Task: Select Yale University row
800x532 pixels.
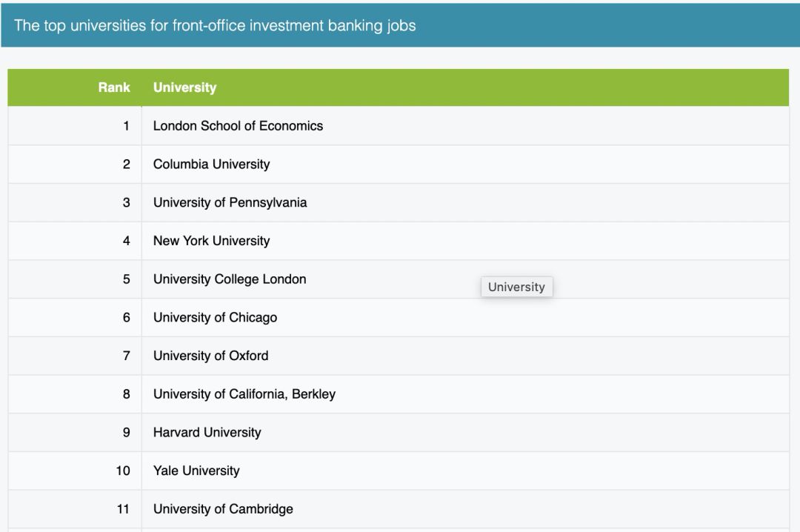Action: coord(399,471)
